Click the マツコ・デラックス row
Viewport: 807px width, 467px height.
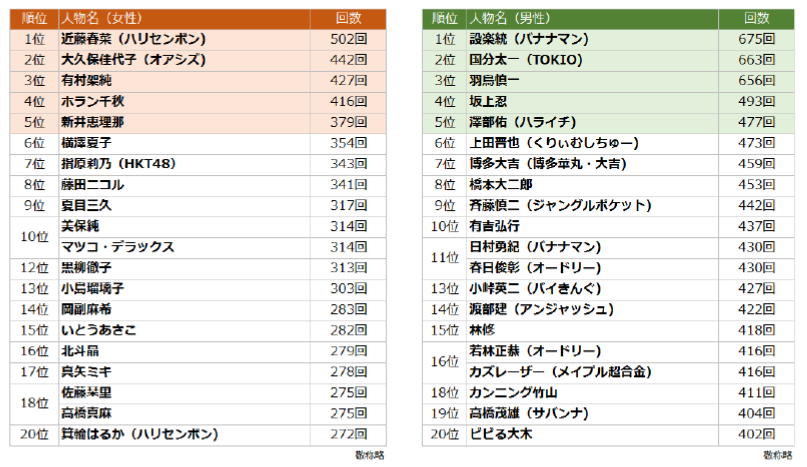click(x=118, y=246)
